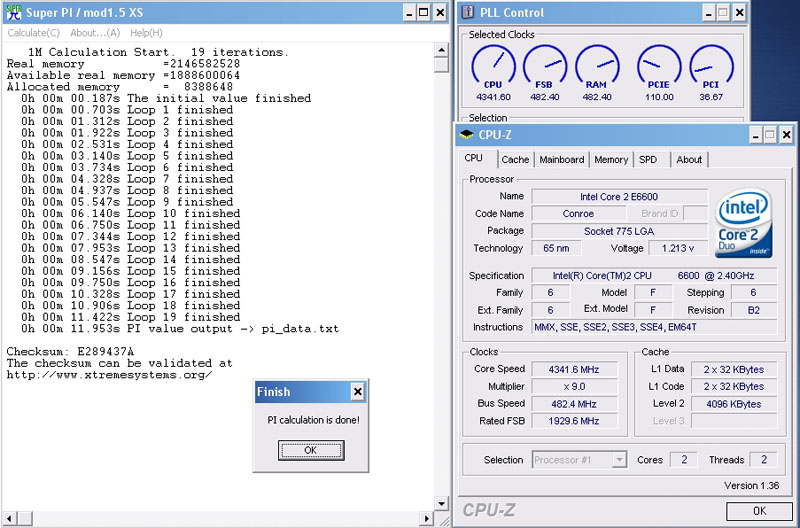Minimize the CPU-Z window
The image size is (800, 528).
(755, 135)
